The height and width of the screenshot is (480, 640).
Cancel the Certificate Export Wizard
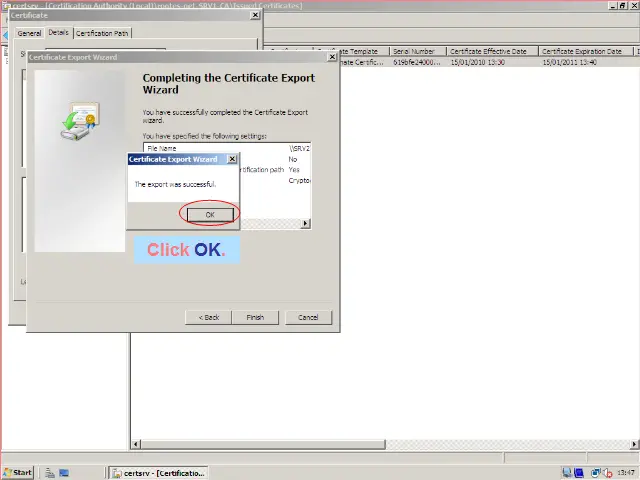coord(308,317)
